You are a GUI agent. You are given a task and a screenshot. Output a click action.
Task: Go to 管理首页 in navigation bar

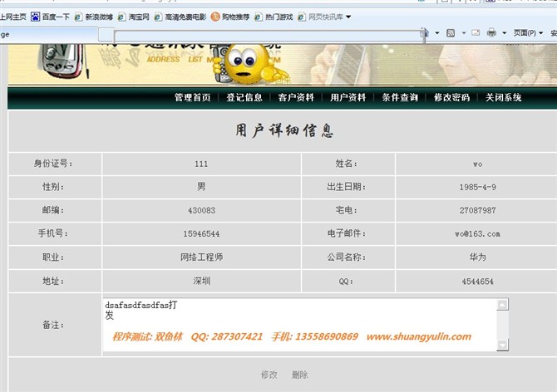point(193,97)
